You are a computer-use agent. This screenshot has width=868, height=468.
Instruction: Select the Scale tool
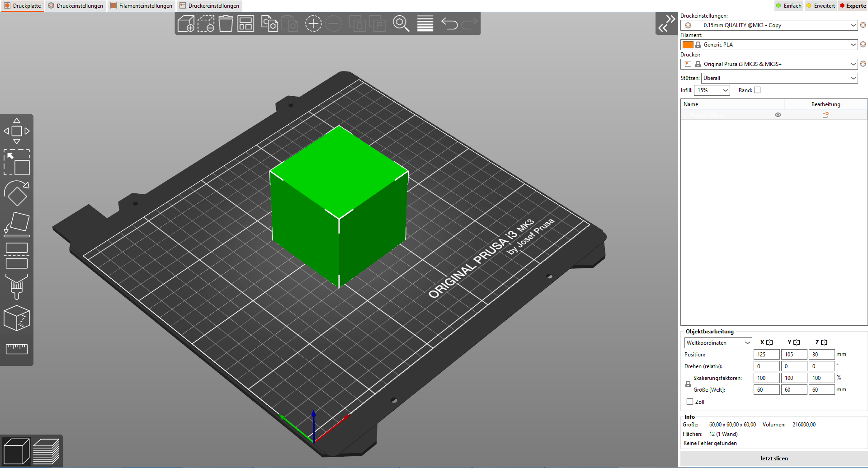pos(17,162)
